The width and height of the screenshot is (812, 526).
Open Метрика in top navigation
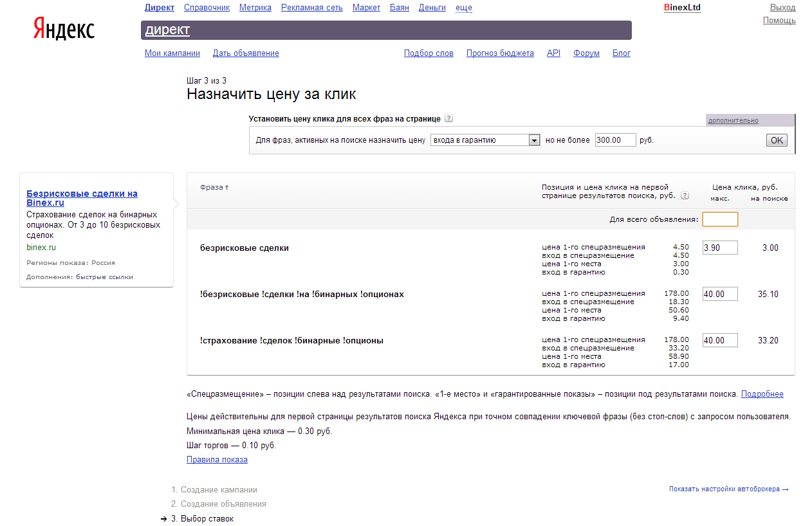click(255, 8)
